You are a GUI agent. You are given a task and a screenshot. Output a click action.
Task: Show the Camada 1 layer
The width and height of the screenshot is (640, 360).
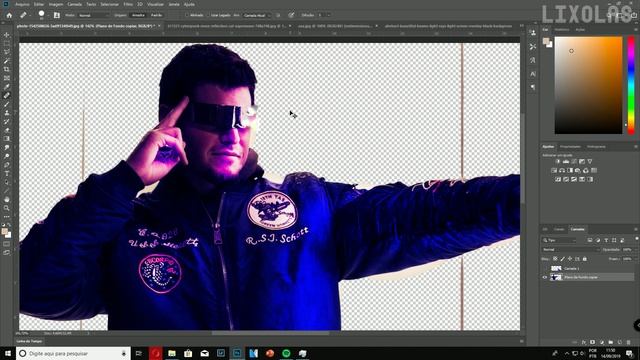(x=544, y=268)
